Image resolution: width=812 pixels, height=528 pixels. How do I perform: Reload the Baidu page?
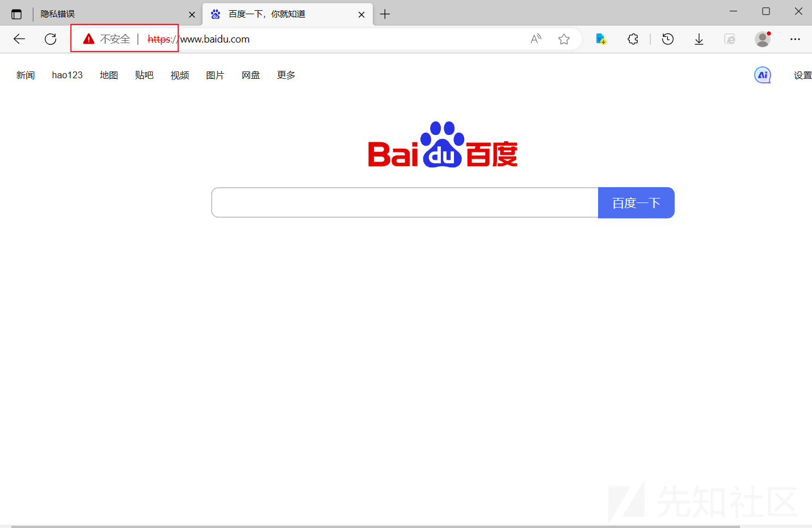pyautogui.click(x=51, y=39)
